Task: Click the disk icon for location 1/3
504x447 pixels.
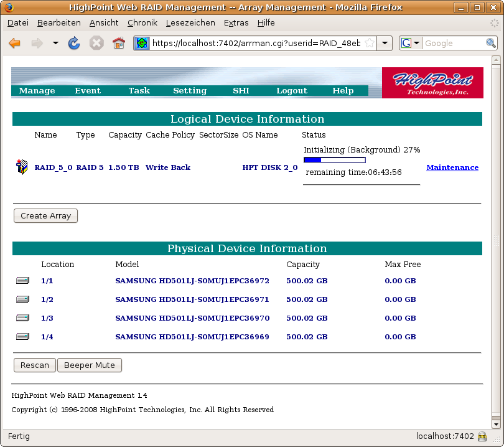Action: (x=22, y=318)
